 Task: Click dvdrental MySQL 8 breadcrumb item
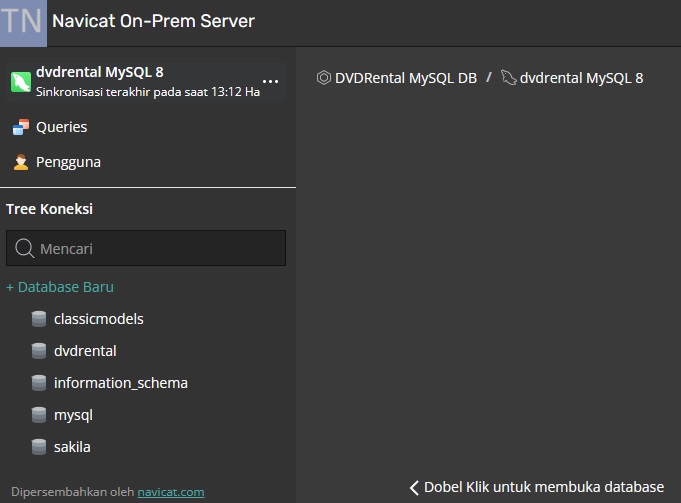581,78
